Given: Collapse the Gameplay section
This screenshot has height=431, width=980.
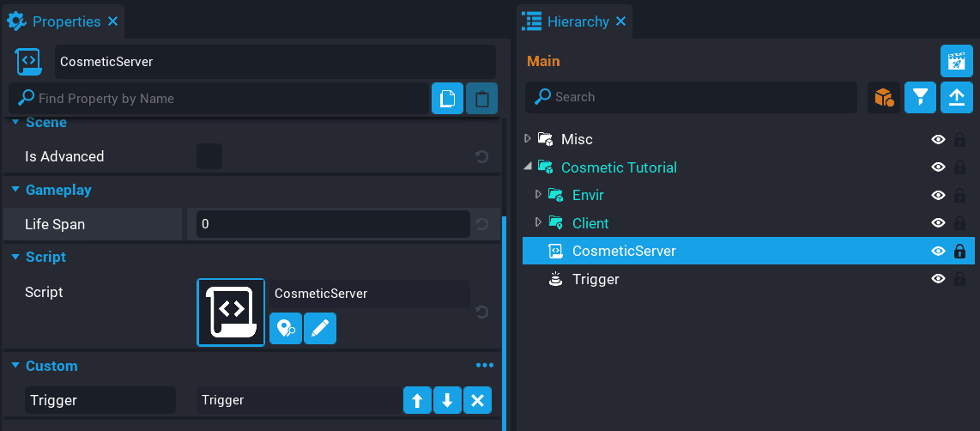Looking at the screenshot, I should [x=15, y=190].
